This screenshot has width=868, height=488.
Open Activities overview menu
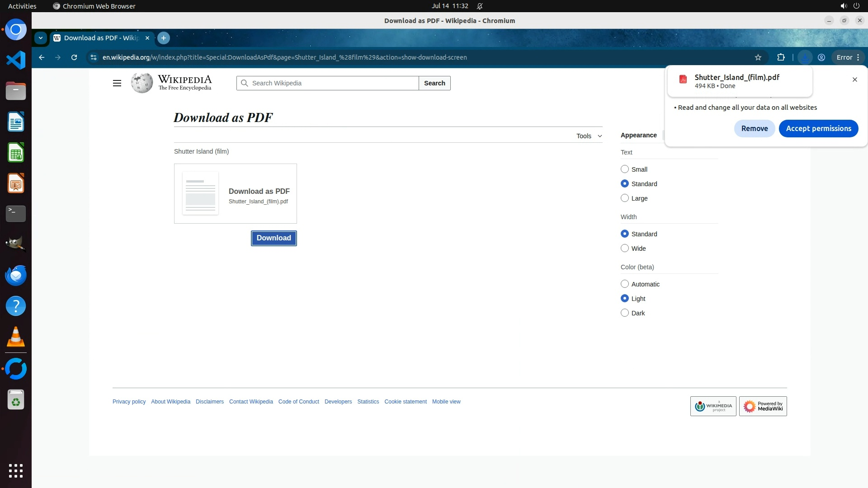22,6
